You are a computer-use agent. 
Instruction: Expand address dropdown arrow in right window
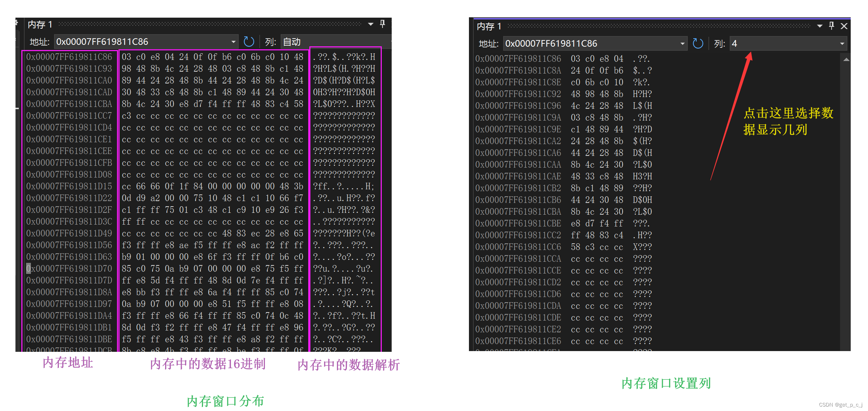(x=682, y=44)
